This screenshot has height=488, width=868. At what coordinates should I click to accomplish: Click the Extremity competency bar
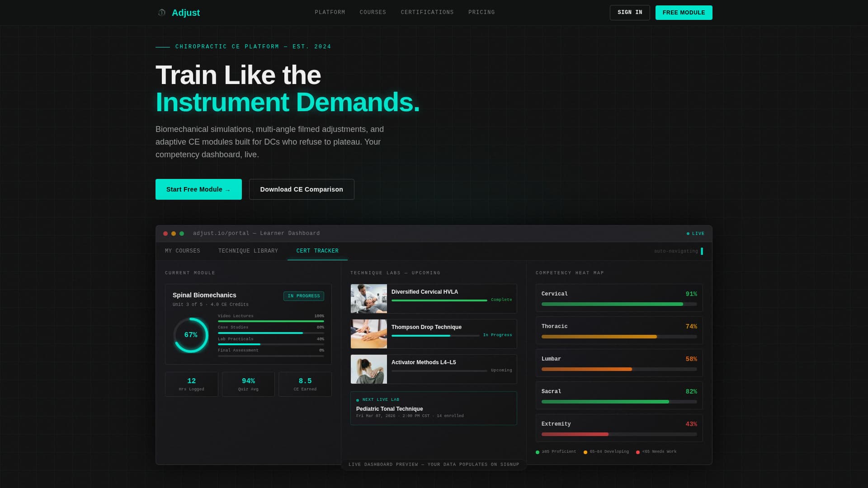point(619,434)
